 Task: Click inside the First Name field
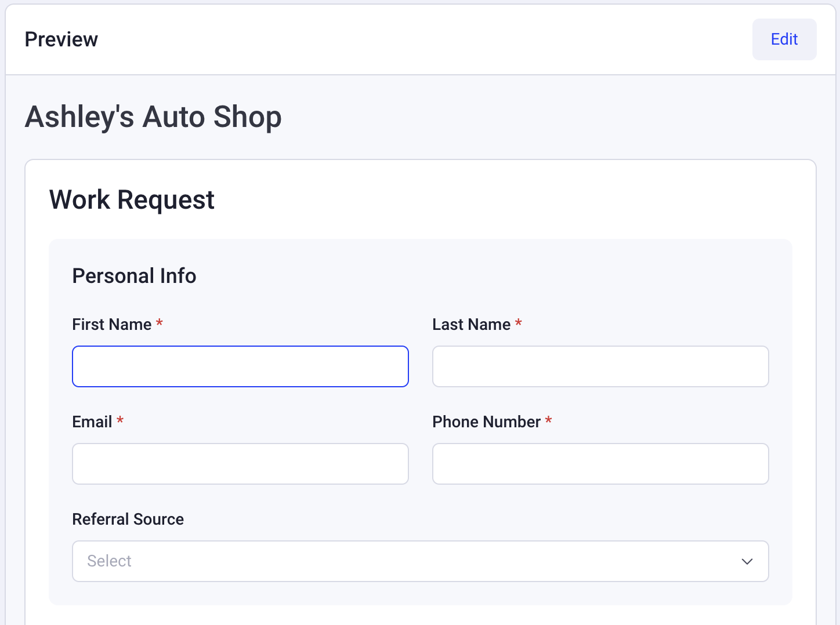tap(240, 366)
